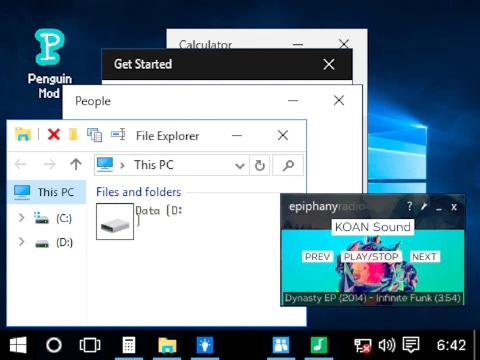Open Cortana search circle on taskbar
Image resolution: width=480 pixels, height=360 pixels.
tap(54, 345)
